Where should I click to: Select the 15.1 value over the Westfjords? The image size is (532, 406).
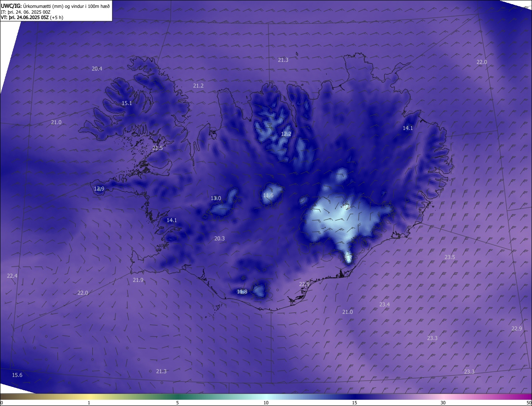click(x=127, y=103)
